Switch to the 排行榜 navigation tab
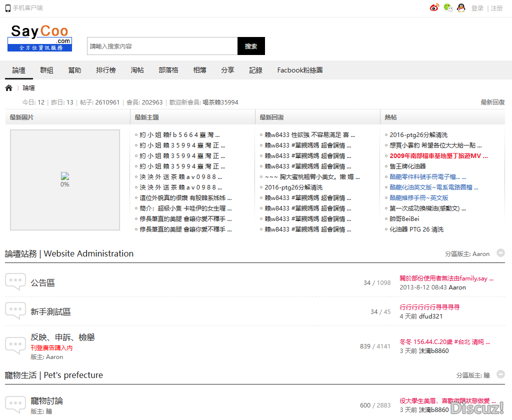 [106, 70]
